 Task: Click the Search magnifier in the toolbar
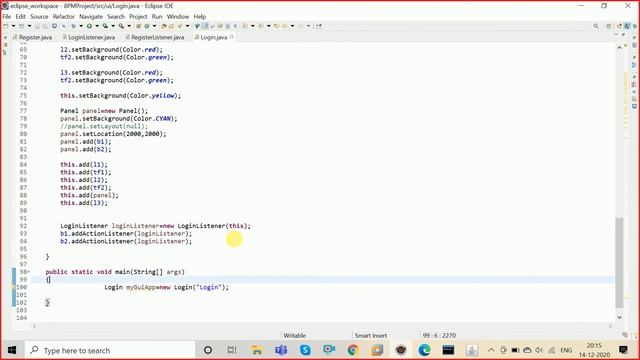(596, 26)
